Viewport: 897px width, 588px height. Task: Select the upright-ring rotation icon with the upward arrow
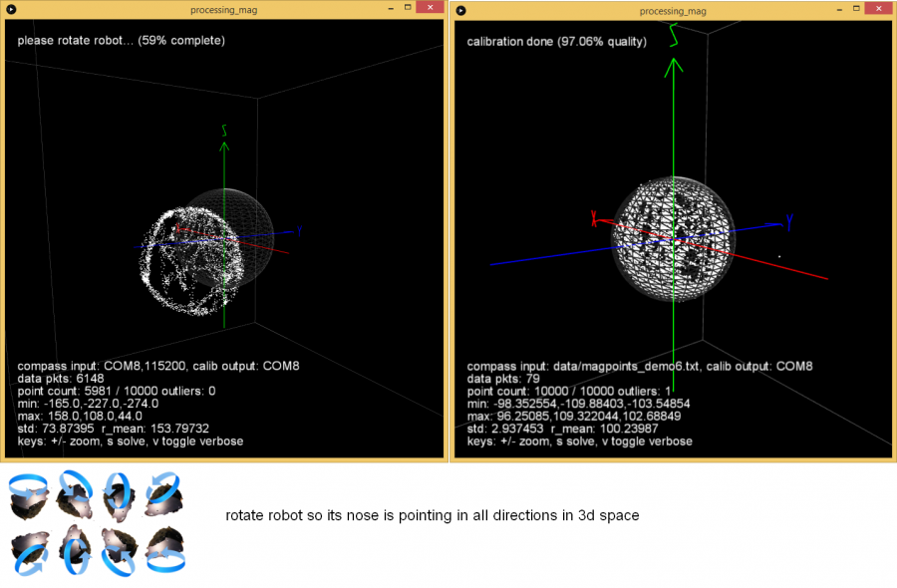coord(77,550)
